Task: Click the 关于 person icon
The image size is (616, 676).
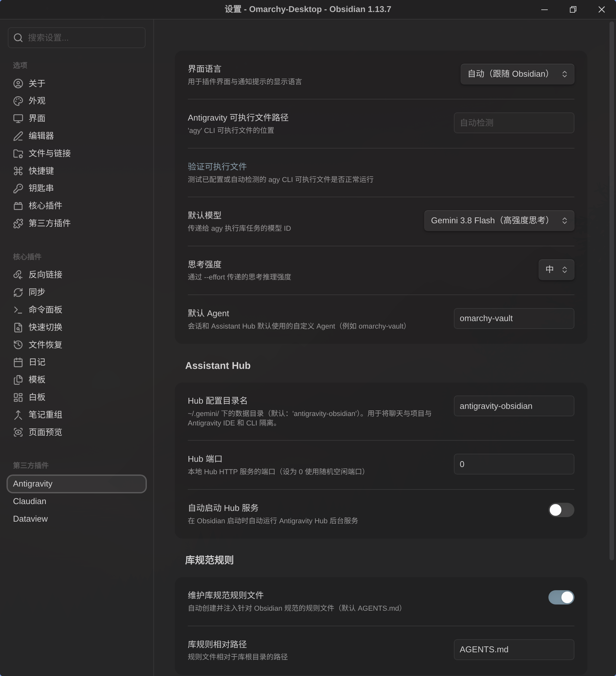Action: 18,84
